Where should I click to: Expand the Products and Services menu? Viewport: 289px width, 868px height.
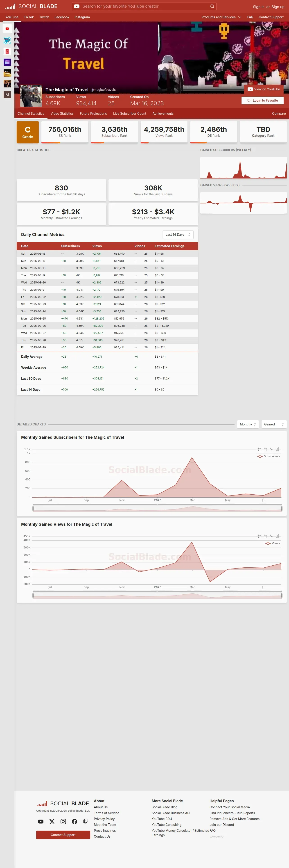click(x=221, y=17)
